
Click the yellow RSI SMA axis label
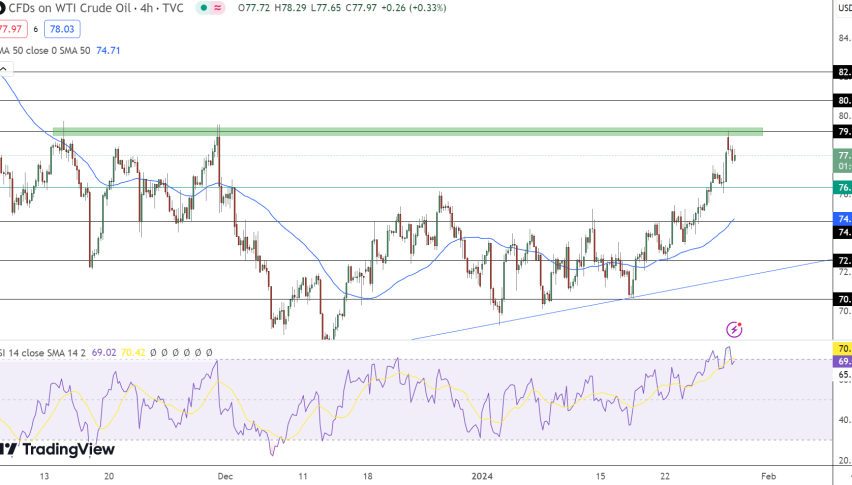point(842,349)
